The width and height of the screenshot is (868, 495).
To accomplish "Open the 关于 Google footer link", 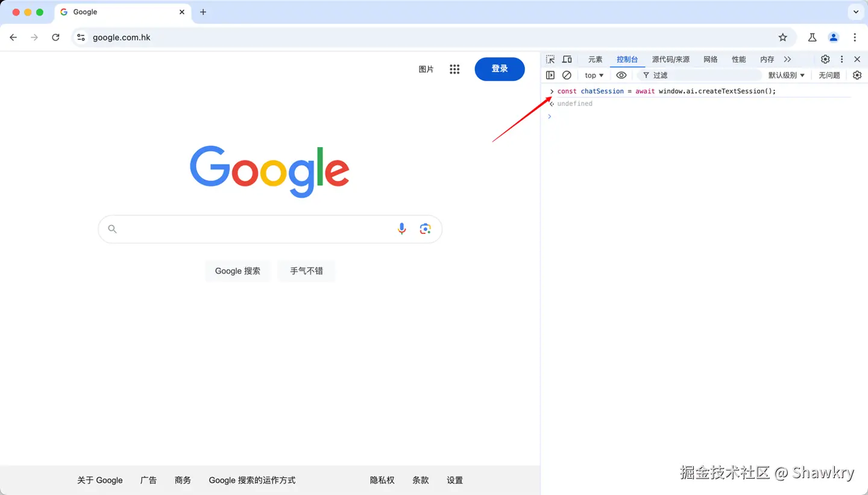I will pyautogui.click(x=100, y=481).
